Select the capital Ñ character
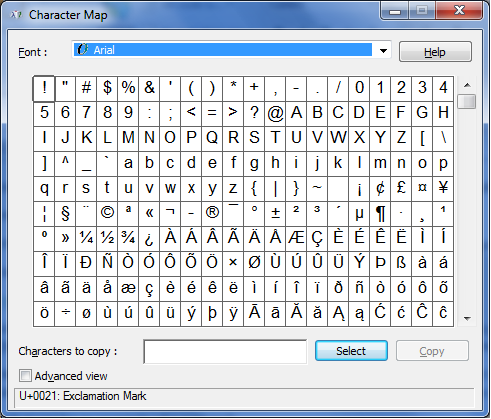The image size is (491, 419). tap(107, 264)
